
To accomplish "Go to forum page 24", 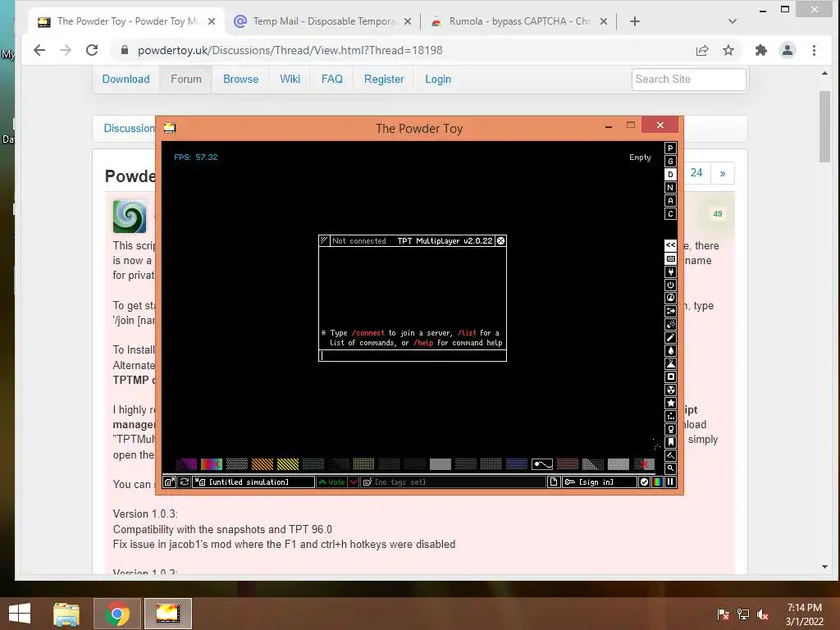I will (x=696, y=173).
